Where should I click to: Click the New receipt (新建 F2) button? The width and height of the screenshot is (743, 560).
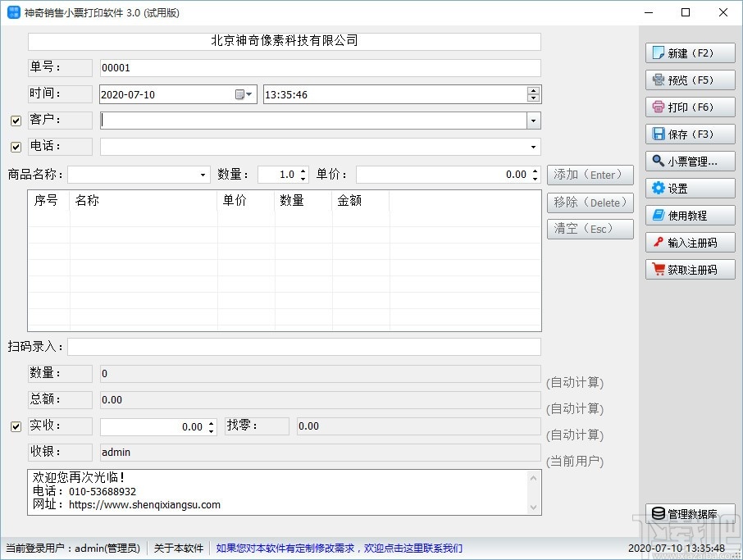click(690, 53)
